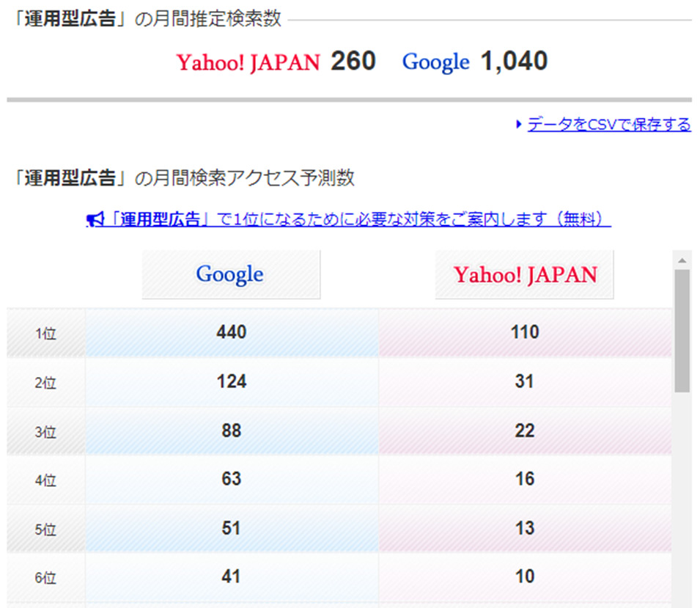This screenshot has width=700, height=608.
Task: Select the '1位' rank row label
Action: click(45, 333)
